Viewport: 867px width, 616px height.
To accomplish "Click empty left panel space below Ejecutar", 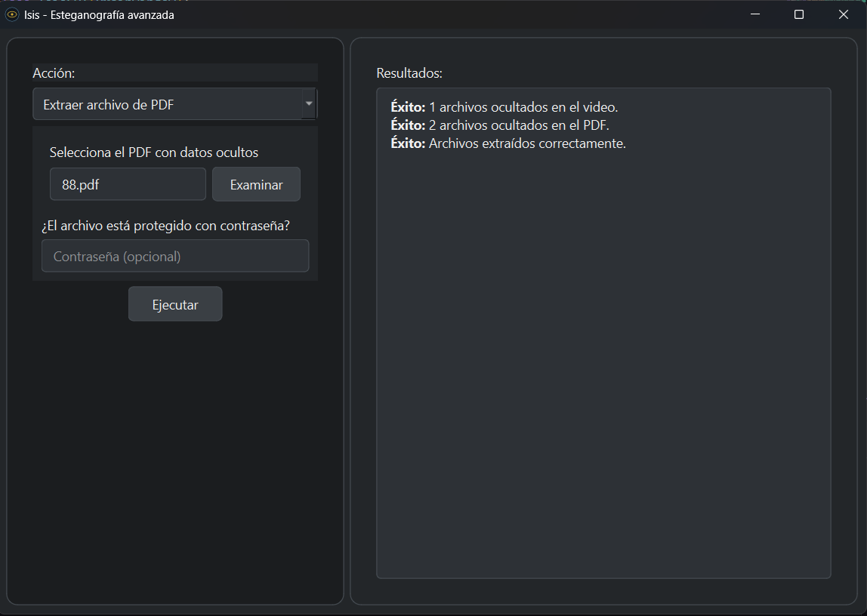I will [x=175, y=453].
